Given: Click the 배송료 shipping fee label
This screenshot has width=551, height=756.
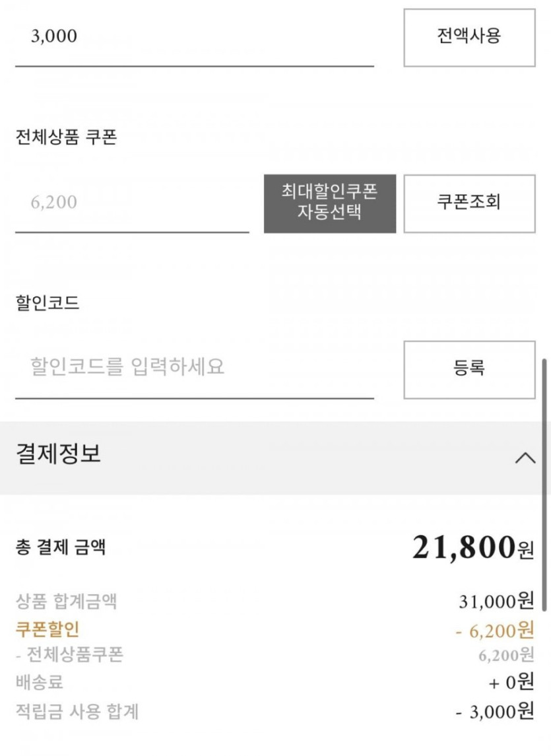Looking at the screenshot, I should pyautogui.click(x=40, y=682).
